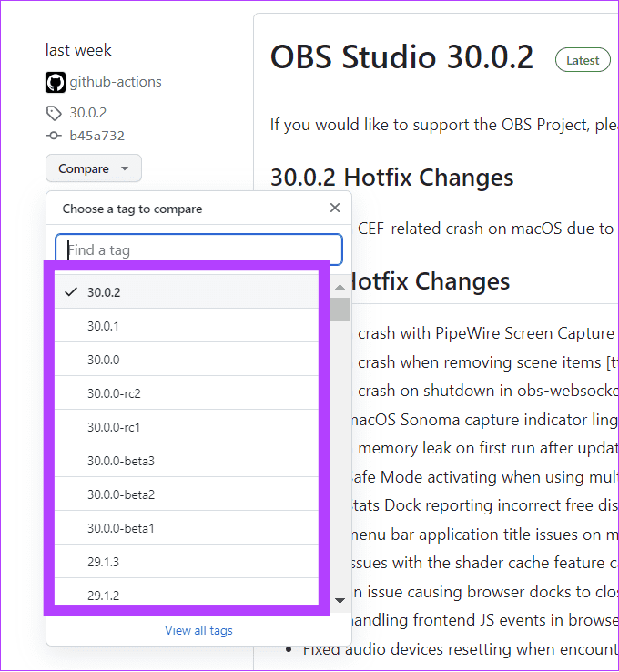Click the scrollbar down arrow

coord(340,600)
